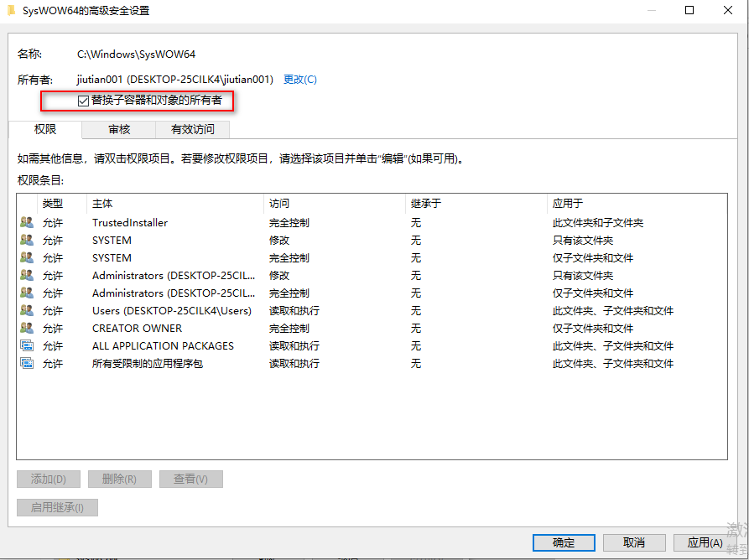The width and height of the screenshot is (749, 560).
Task: Select SYSTEM entry with 修改 access
Action: tap(372, 240)
